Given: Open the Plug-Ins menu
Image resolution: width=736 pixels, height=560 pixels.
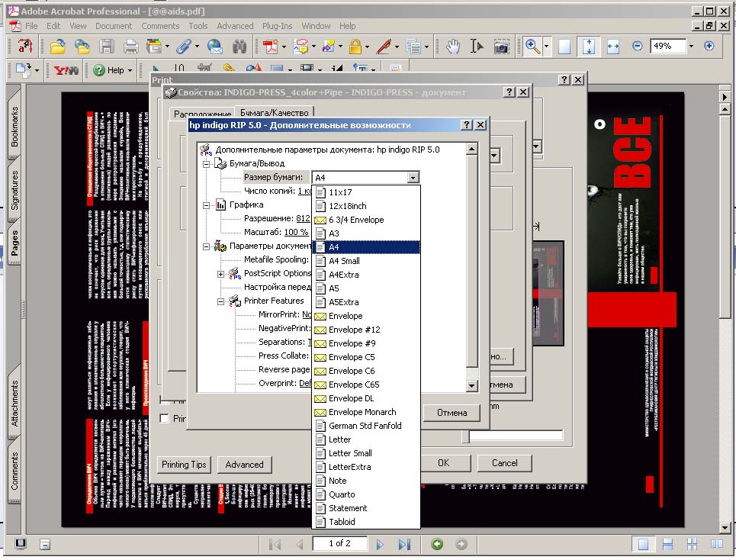Looking at the screenshot, I should click(277, 26).
